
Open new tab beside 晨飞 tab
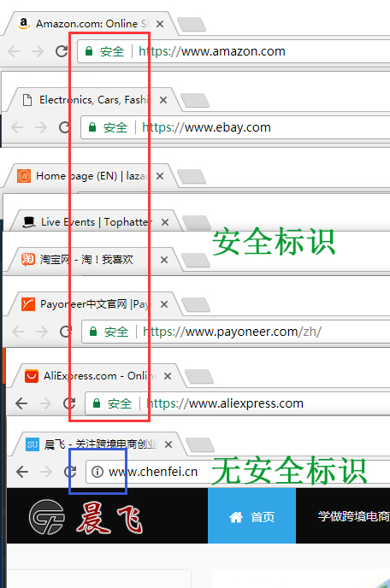(200, 445)
